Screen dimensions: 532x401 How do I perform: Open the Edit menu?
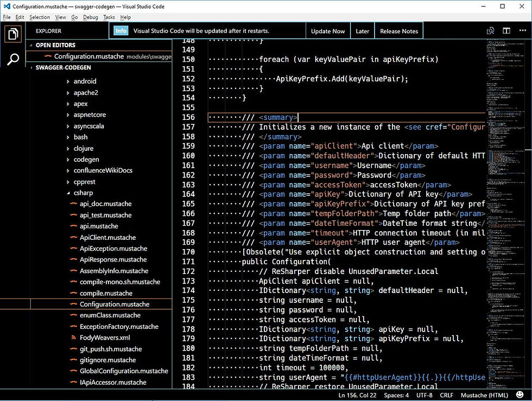(x=20, y=17)
